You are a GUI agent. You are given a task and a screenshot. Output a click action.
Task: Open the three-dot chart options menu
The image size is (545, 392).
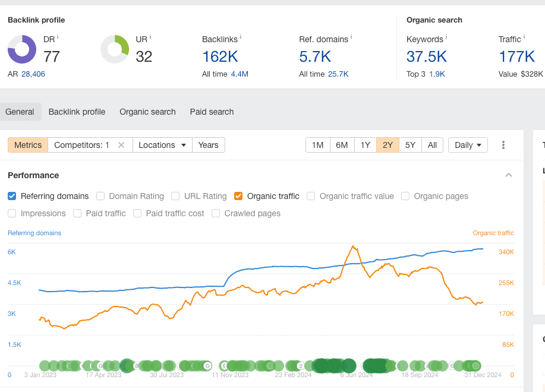(503, 145)
